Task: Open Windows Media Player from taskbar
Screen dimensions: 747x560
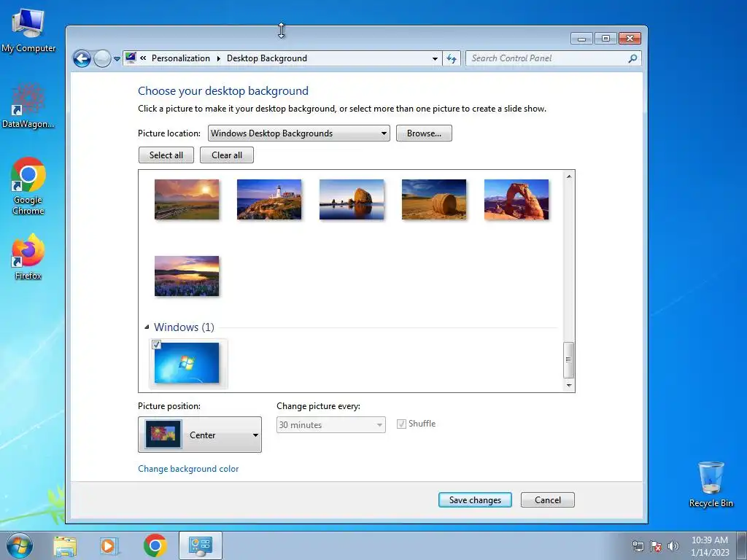Action: coord(109,545)
